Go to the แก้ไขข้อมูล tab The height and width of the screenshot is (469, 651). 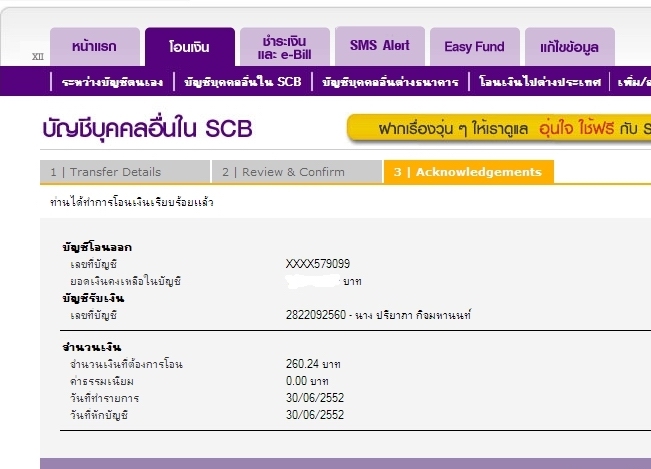click(570, 47)
